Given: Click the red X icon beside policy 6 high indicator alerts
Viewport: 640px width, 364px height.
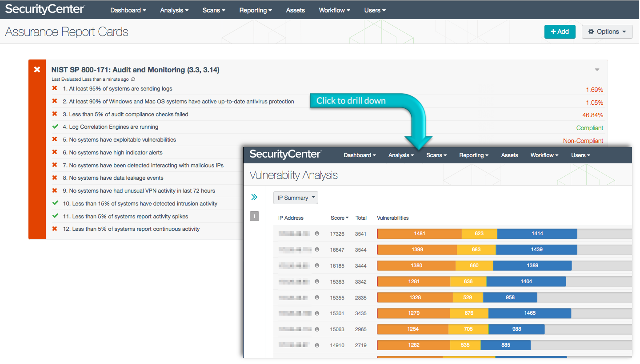Looking at the screenshot, I should tap(55, 152).
